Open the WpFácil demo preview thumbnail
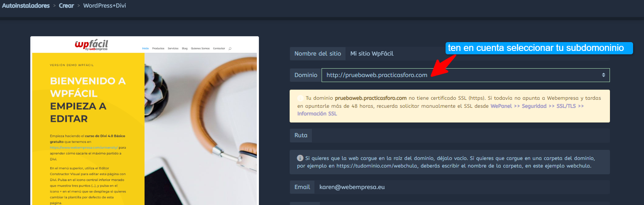 tap(145, 120)
